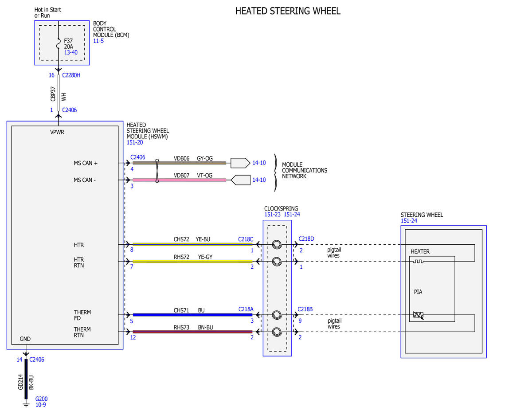532x411 pixels.
Task: Click the MS CAN + arrow terminator
Action: [240, 163]
